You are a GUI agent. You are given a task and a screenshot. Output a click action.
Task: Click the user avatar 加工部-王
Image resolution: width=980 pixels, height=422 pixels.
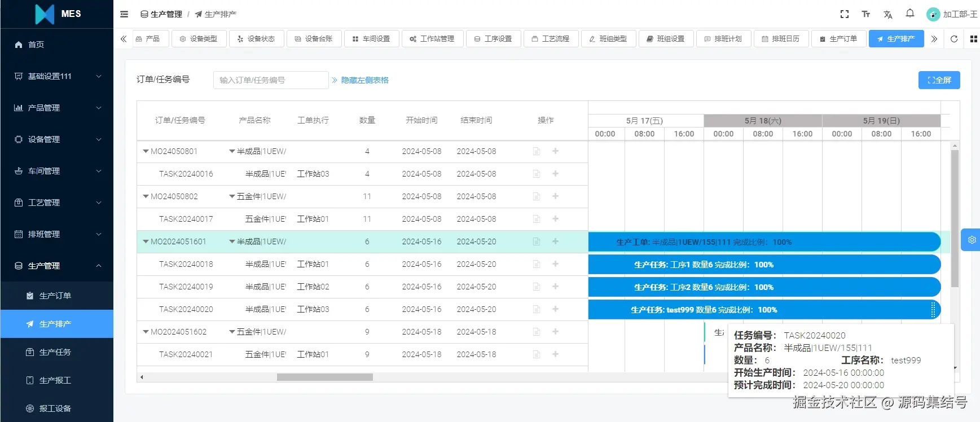pos(952,14)
